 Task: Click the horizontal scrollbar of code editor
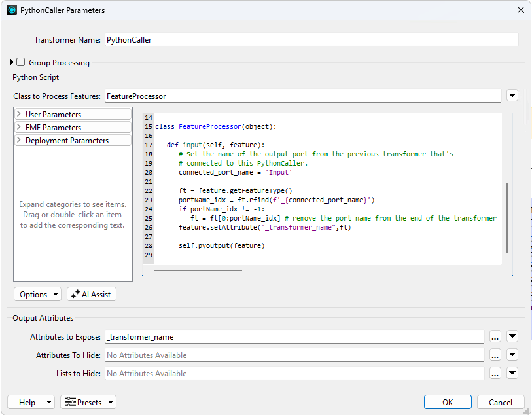point(198,270)
